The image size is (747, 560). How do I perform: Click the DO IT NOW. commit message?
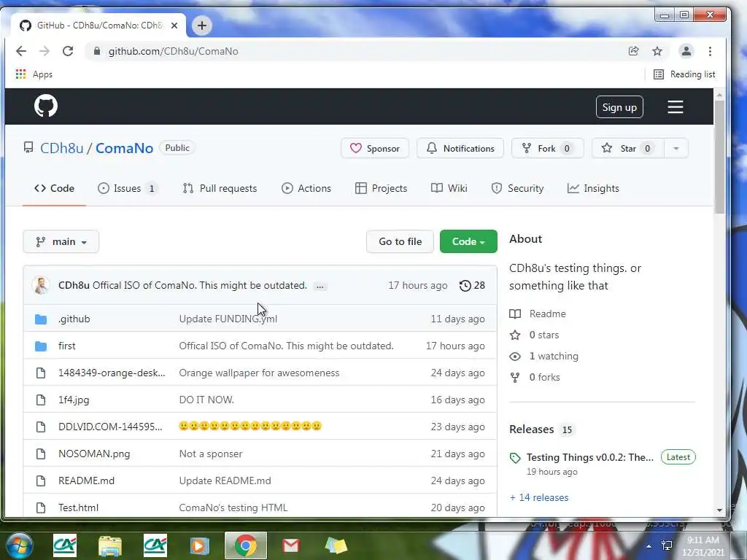206,400
